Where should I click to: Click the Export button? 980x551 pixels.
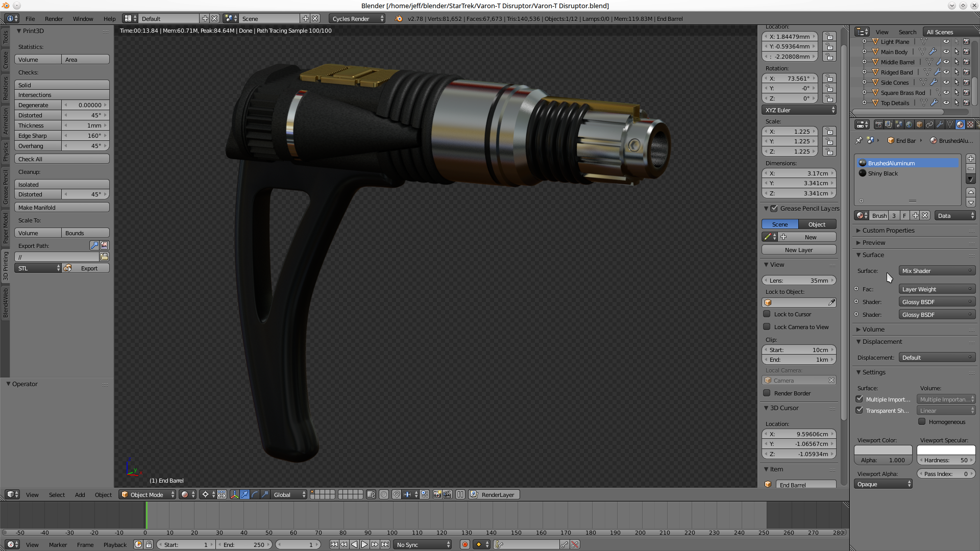[x=85, y=268]
